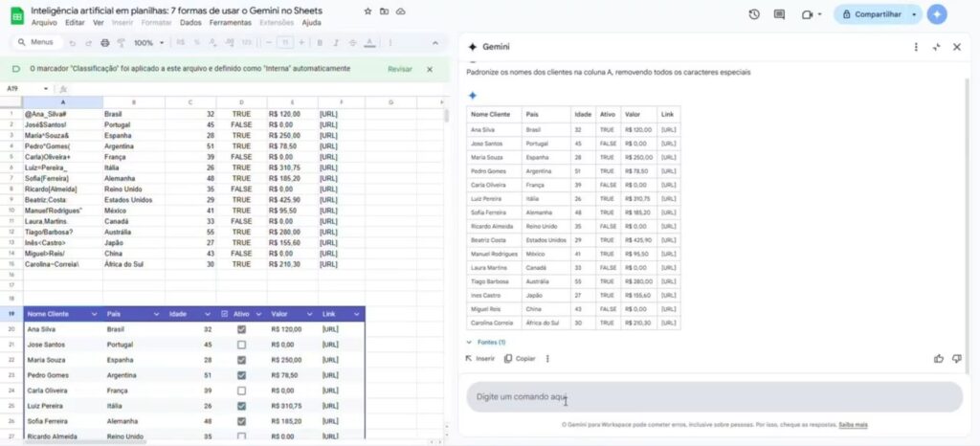Dismiss the classification label banner

tap(430, 69)
